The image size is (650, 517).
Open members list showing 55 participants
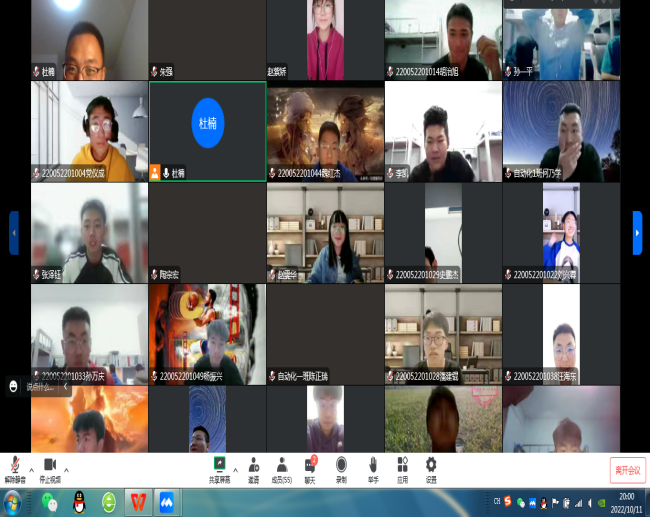pos(282,466)
